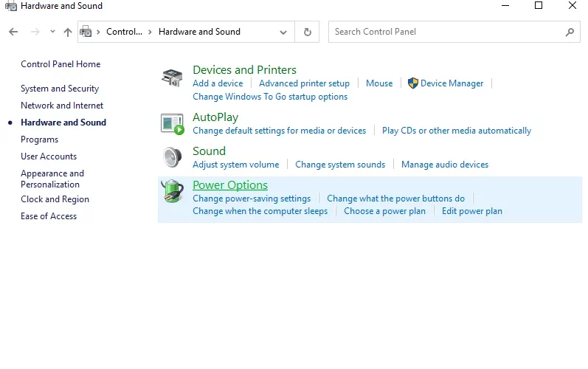Click Manage audio devices
Viewport: 588px width, 369px height.
445,165
